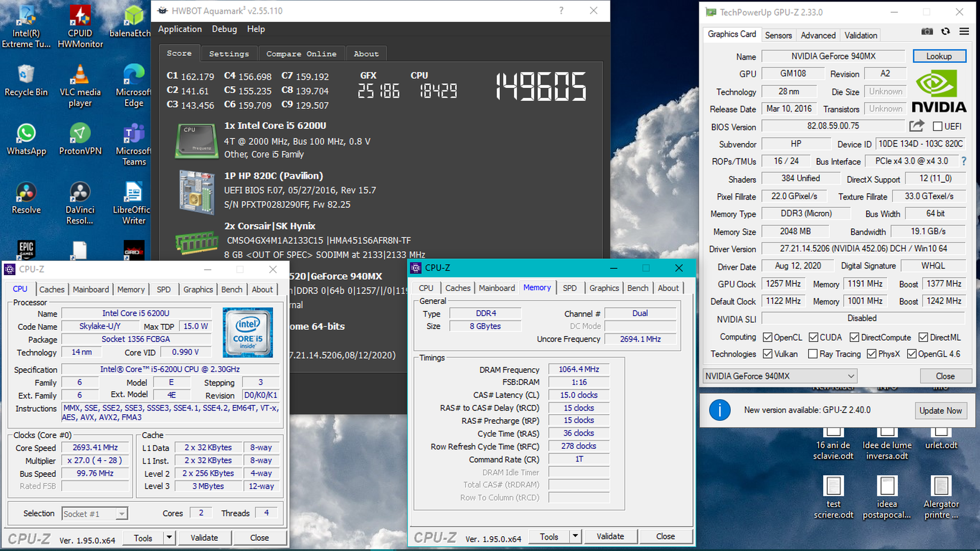Click Aquamark help question mark button
980x551 pixels.
[x=561, y=11]
